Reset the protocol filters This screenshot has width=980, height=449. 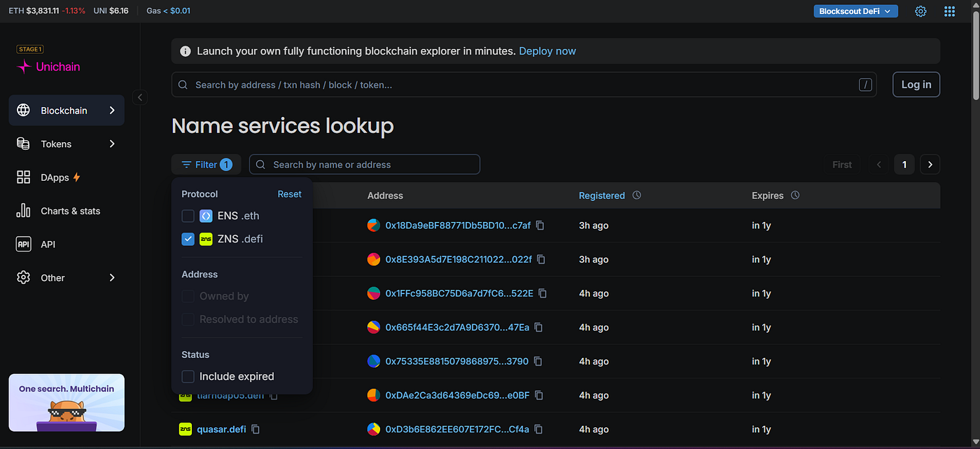coord(289,194)
